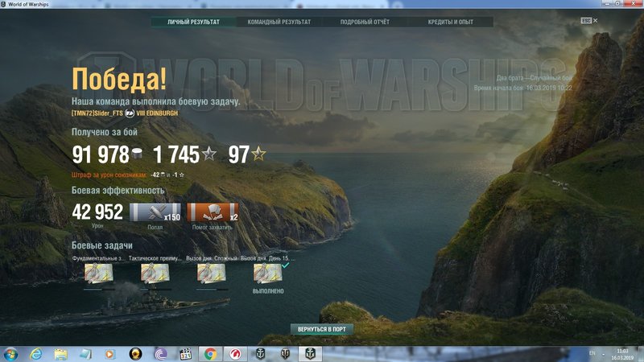Open the completed Вызов дня. День 15 mission icon
Viewport: 644px width, 362px height.
coord(268,273)
